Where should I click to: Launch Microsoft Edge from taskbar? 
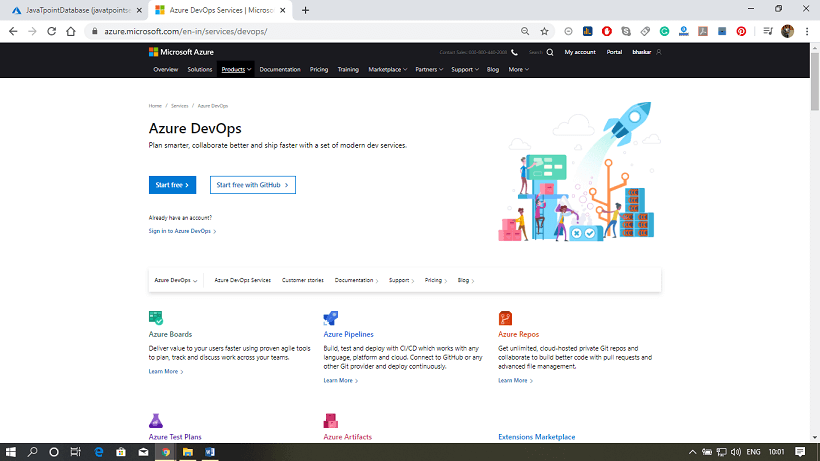pos(98,452)
